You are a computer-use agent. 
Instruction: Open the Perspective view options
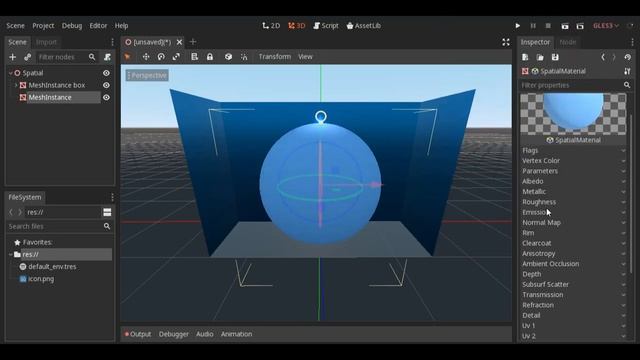point(147,76)
